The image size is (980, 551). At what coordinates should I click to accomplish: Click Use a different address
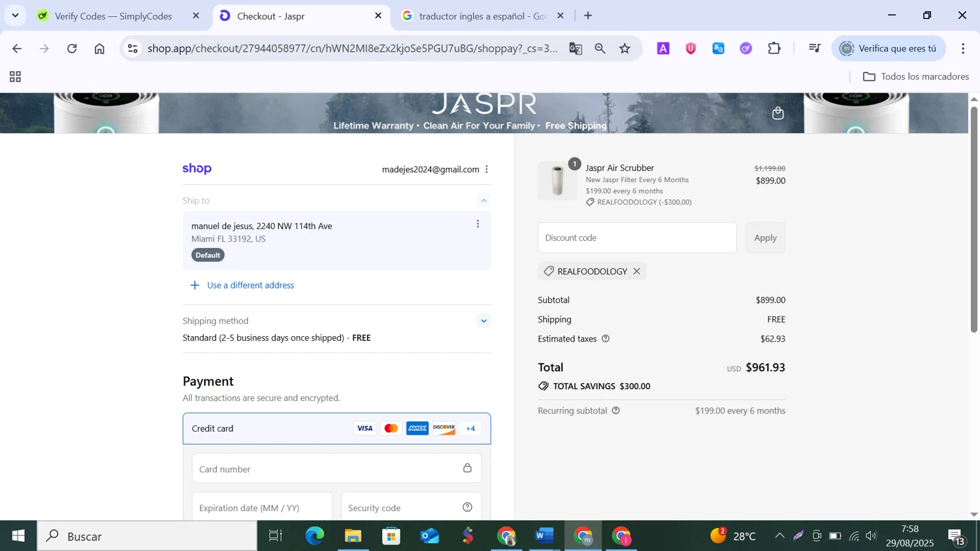(x=250, y=285)
